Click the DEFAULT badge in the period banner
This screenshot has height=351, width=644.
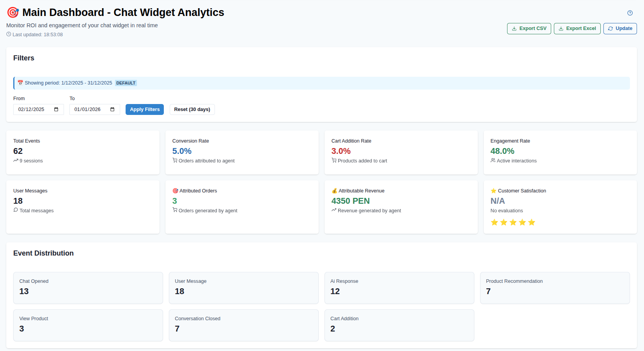pyautogui.click(x=126, y=83)
